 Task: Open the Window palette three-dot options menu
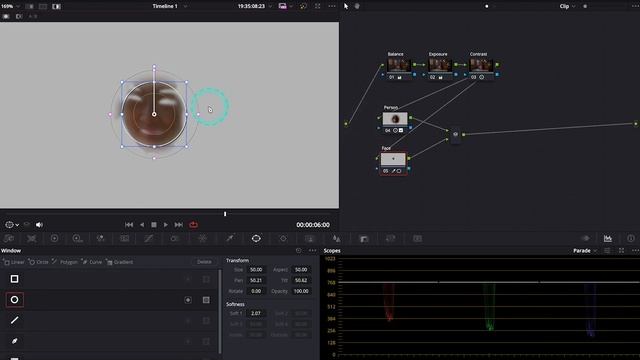click(313, 251)
